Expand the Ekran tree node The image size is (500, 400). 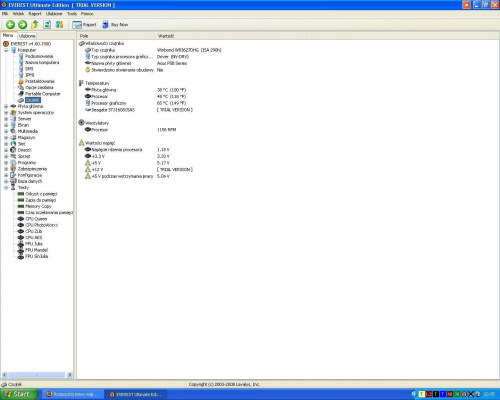click(6, 125)
